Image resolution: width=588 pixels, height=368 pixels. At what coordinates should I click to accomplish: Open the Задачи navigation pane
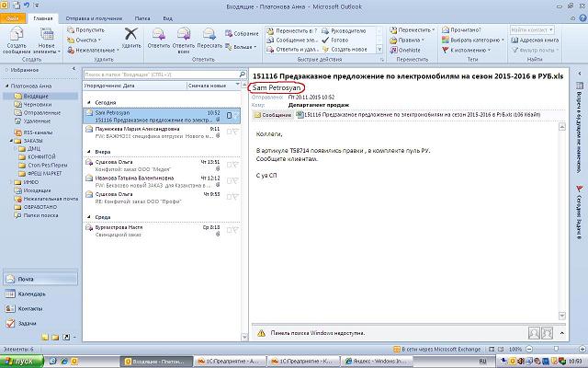click(40, 323)
